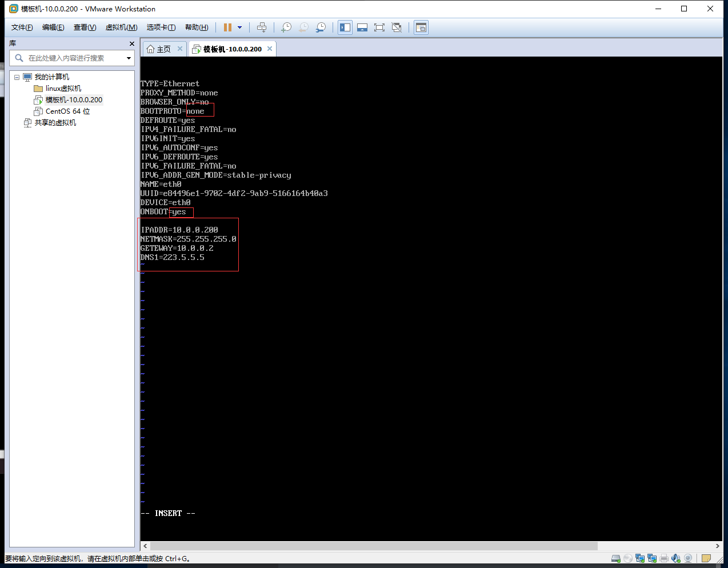The image size is (728, 568).
Task: Close the 模板机-10.0.0.200 tab
Action: pos(270,49)
